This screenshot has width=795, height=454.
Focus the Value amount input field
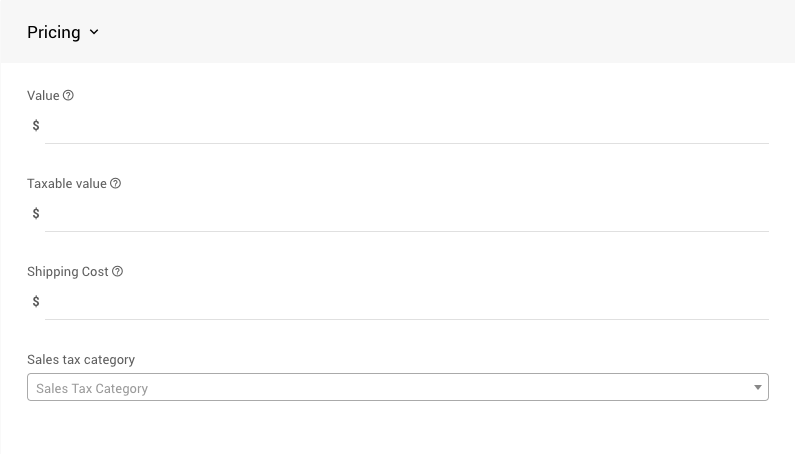point(406,126)
